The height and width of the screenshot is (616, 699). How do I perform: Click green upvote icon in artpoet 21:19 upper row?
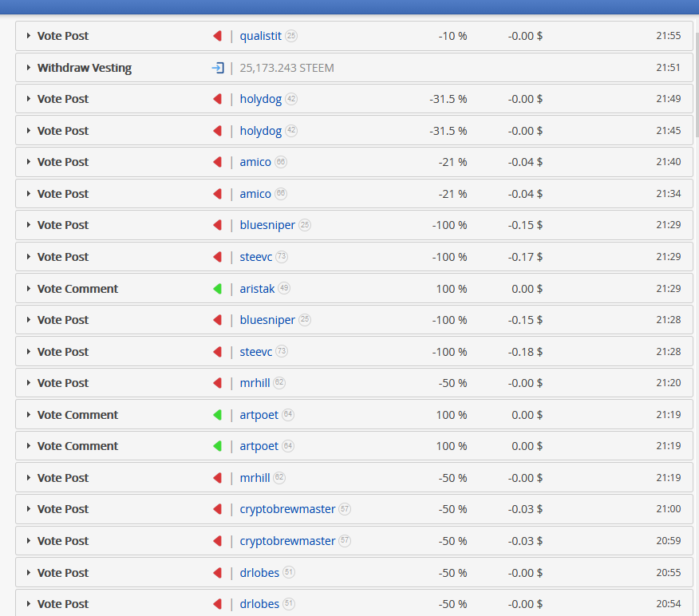(x=218, y=415)
